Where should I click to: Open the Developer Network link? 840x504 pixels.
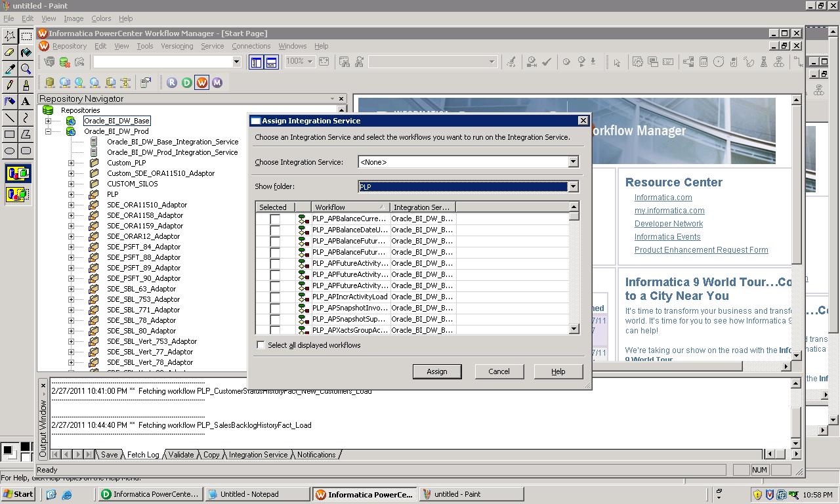click(668, 224)
